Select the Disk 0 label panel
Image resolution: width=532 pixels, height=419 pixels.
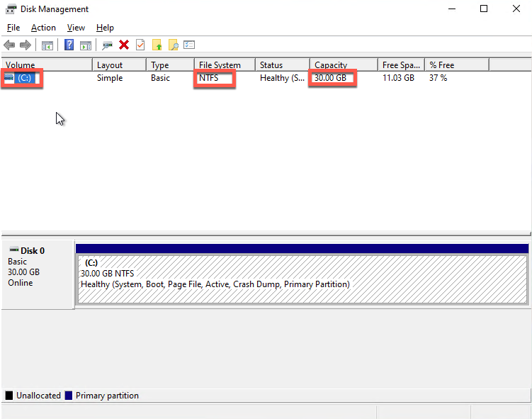[38, 274]
